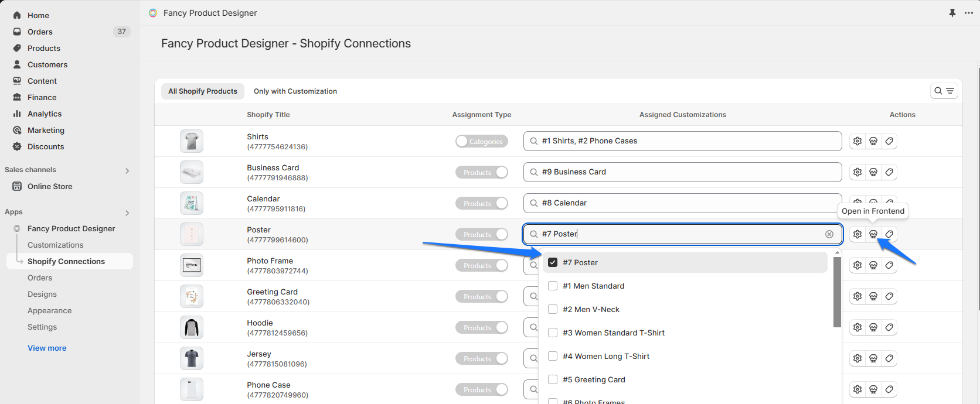Open Business Card in frontend
This screenshot has height=404, width=980.
(873, 172)
